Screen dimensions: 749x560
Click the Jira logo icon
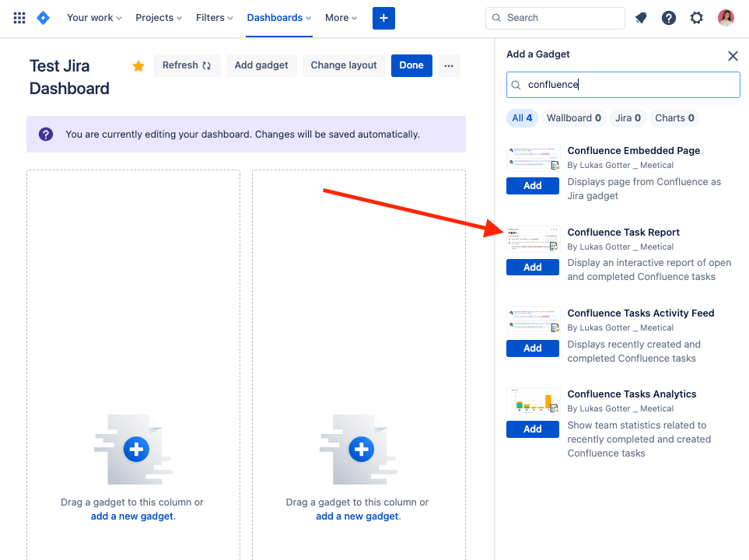43,18
